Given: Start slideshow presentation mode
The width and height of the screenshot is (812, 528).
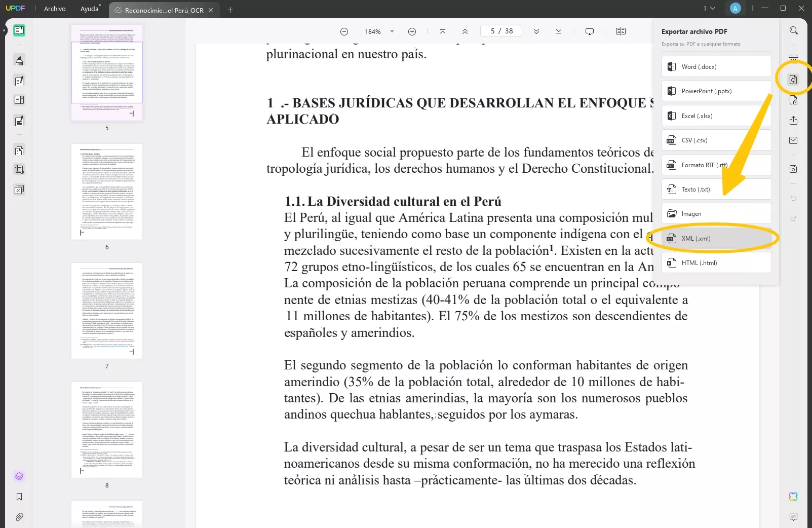Looking at the screenshot, I should click(x=590, y=31).
